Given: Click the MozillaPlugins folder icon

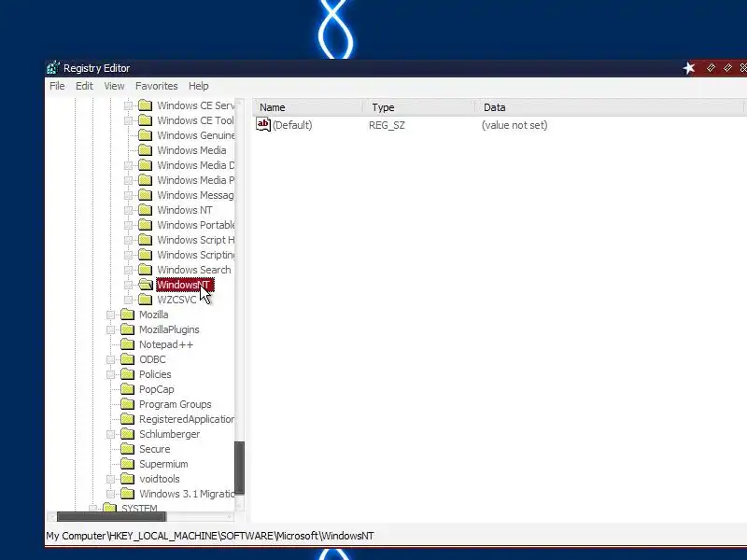Looking at the screenshot, I should click(127, 329).
